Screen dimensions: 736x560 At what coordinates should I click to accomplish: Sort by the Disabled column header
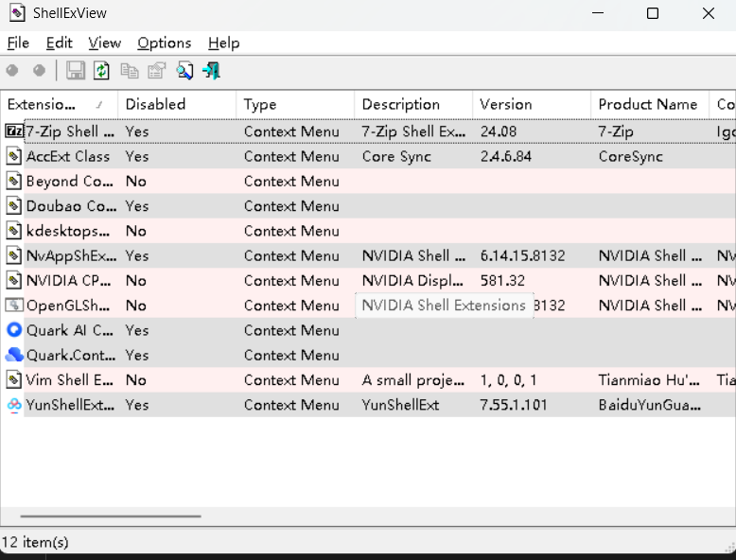[155, 104]
